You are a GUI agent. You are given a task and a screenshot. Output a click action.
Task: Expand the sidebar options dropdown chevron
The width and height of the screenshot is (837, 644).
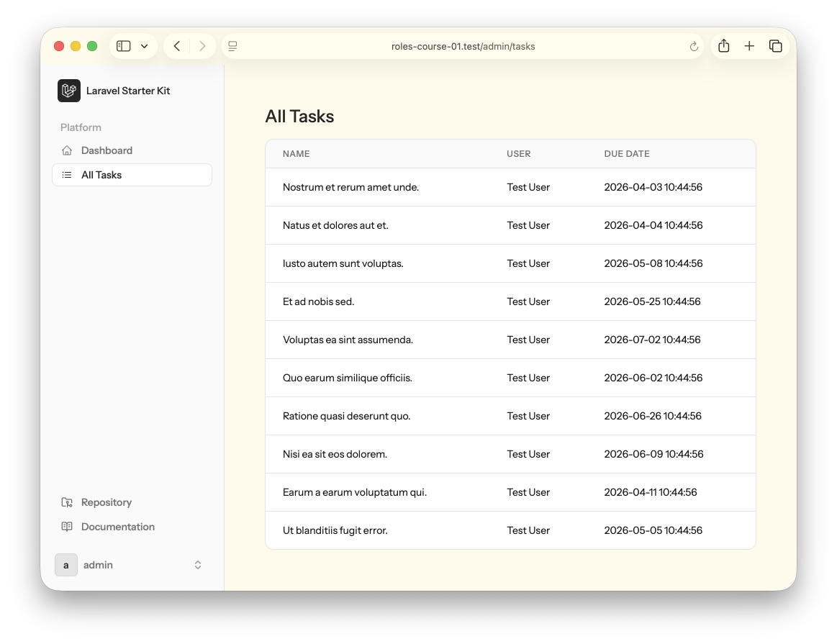click(x=145, y=46)
